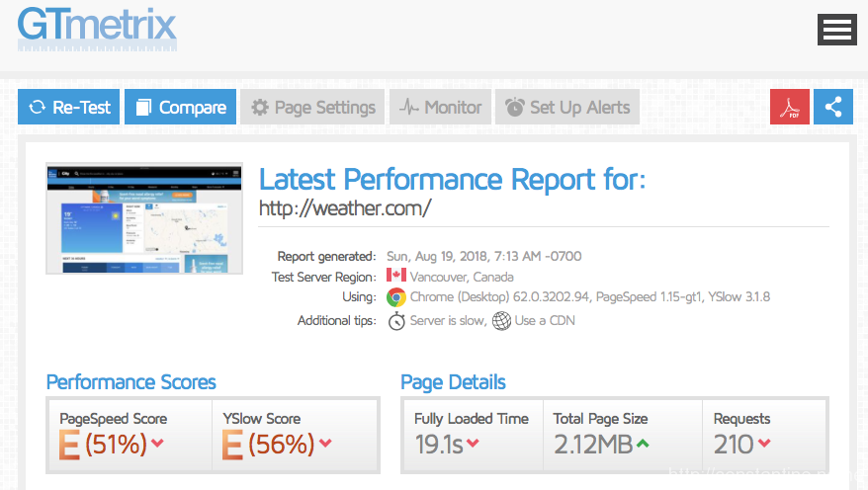Viewport: 868px width, 490px height.
Task: Click the blue share icon
Action: tap(833, 107)
